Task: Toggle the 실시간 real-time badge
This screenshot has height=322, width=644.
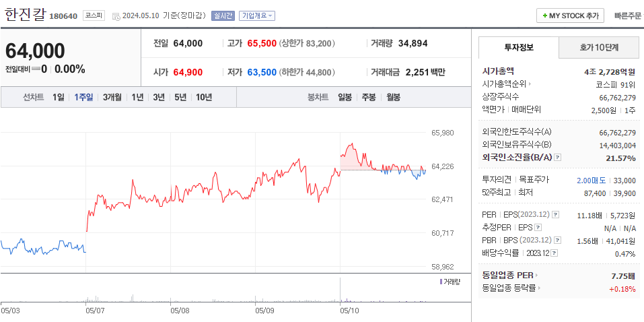Action: click(x=222, y=15)
